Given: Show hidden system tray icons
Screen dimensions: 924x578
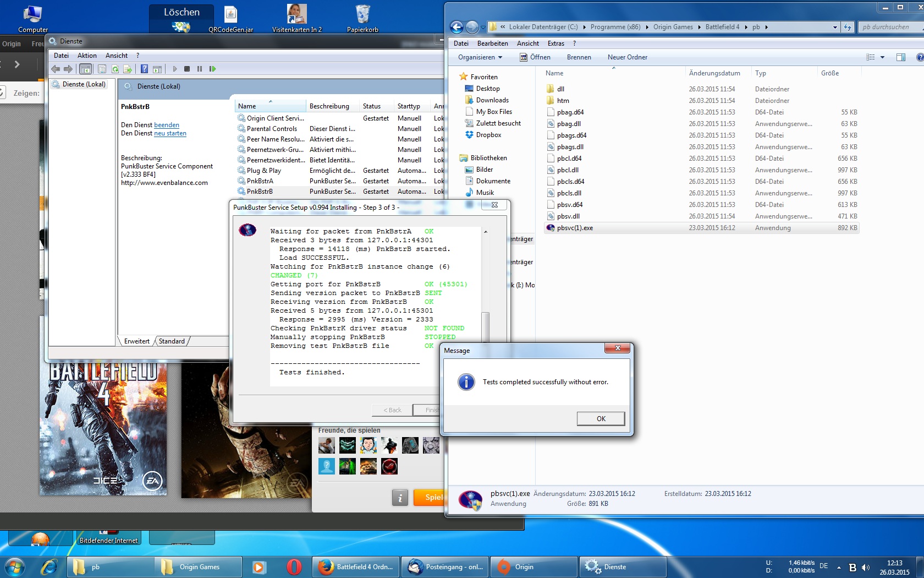Looking at the screenshot, I should click(x=839, y=567).
